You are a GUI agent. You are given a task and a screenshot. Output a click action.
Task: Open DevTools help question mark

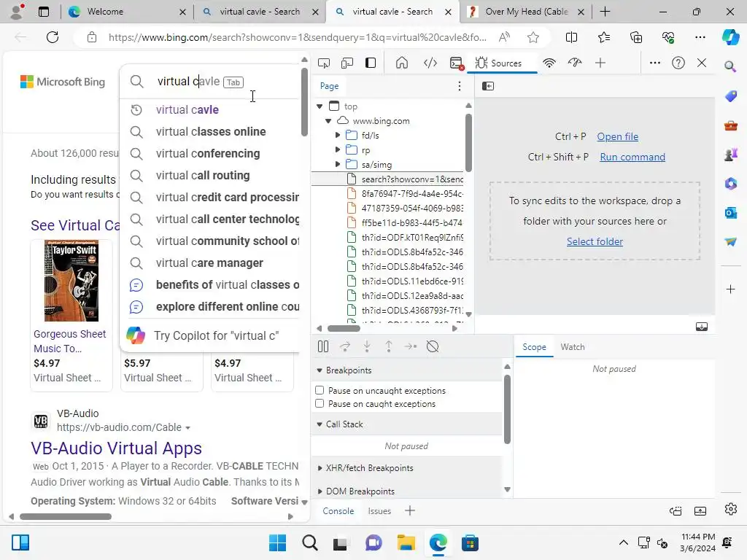click(x=678, y=63)
